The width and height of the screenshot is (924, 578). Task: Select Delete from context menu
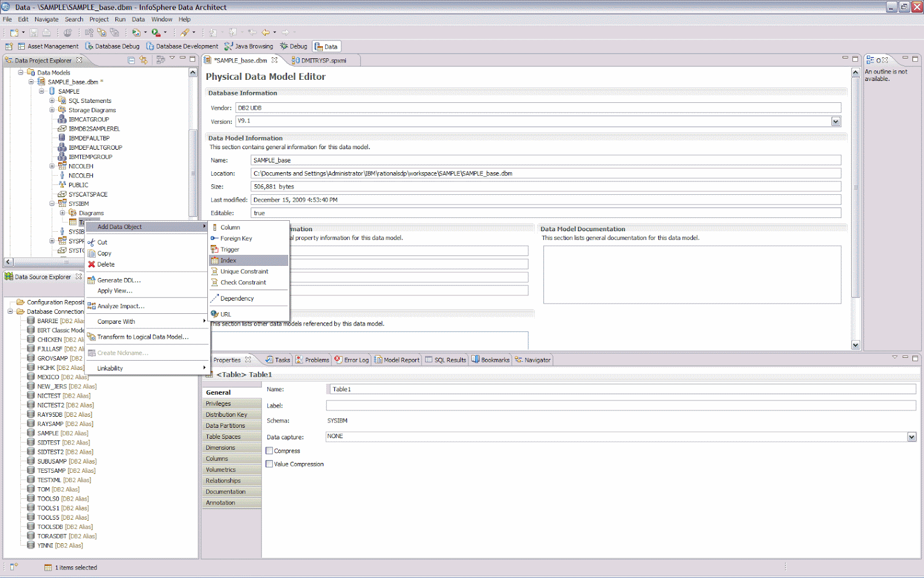pyautogui.click(x=147, y=264)
